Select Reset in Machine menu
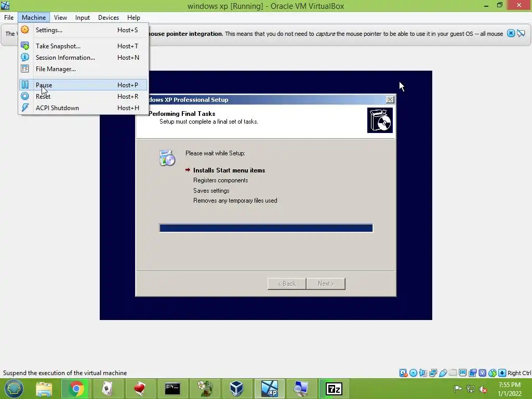Viewport: 532px width, 399px height. pyautogui.click(x=83, y=96)
